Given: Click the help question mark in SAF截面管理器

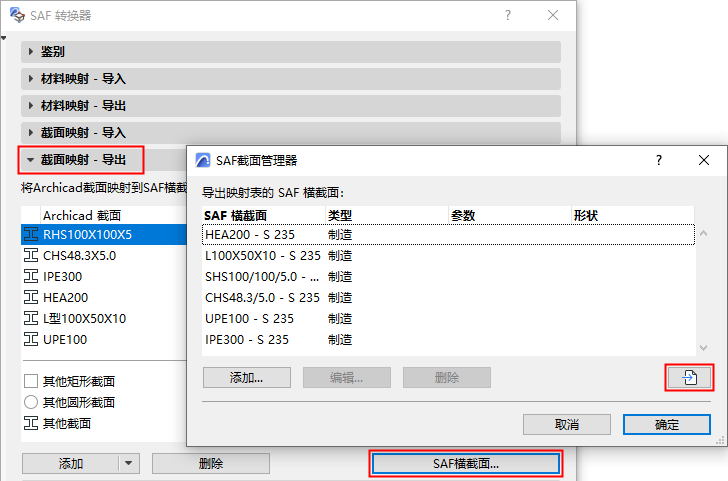Looking at the screenshot, I should [x=659, y=160].
